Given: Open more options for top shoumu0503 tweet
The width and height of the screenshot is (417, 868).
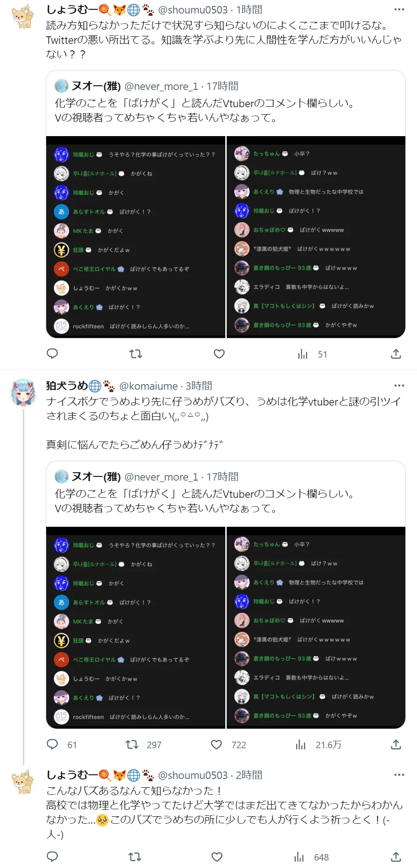Looking at the screenshot, I should point(399,9).
